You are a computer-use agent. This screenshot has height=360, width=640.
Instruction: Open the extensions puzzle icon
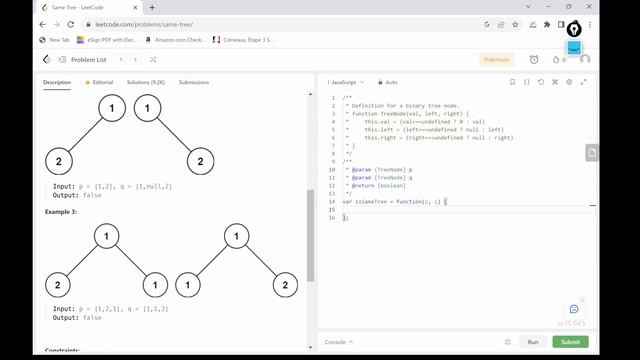coord(547,24)
